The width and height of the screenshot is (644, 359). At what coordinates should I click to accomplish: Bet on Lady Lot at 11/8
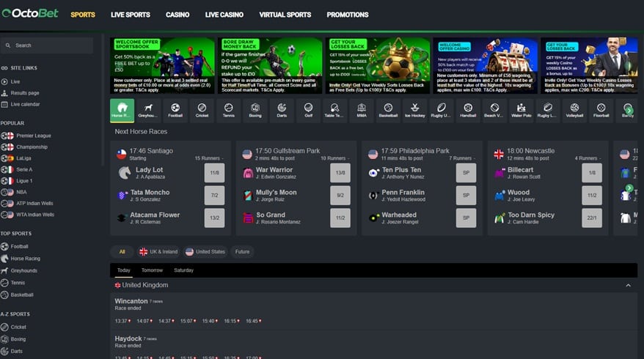click(x=214, y=173)
